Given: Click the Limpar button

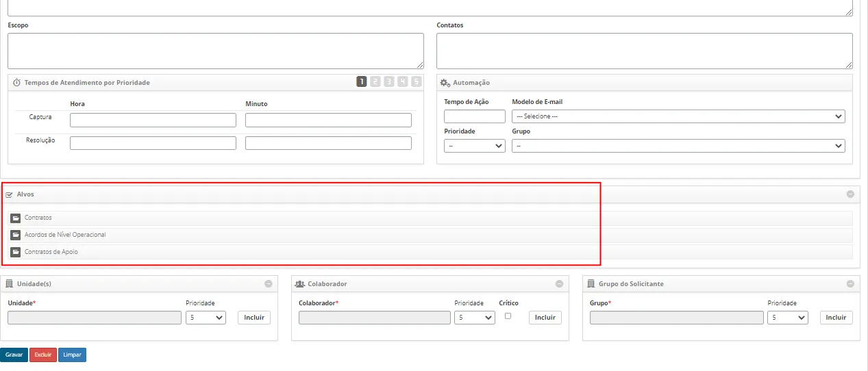Looking at the screenshot, I should point(72,355).
